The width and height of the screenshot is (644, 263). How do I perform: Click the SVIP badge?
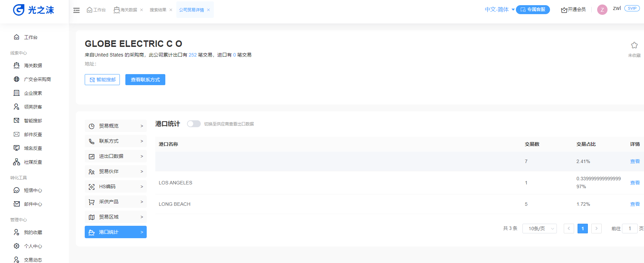tap(632, 8)
